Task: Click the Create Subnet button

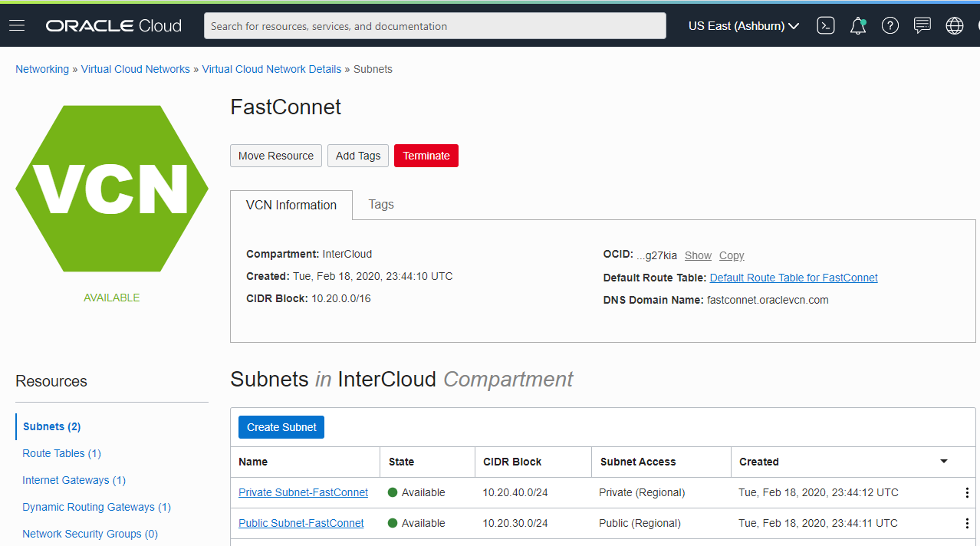Action: click(281, 427)
